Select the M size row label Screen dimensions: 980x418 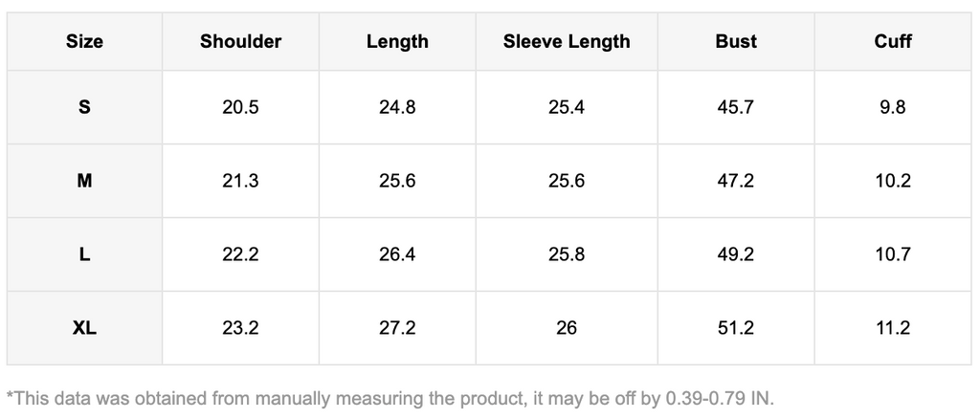[84, 181]
